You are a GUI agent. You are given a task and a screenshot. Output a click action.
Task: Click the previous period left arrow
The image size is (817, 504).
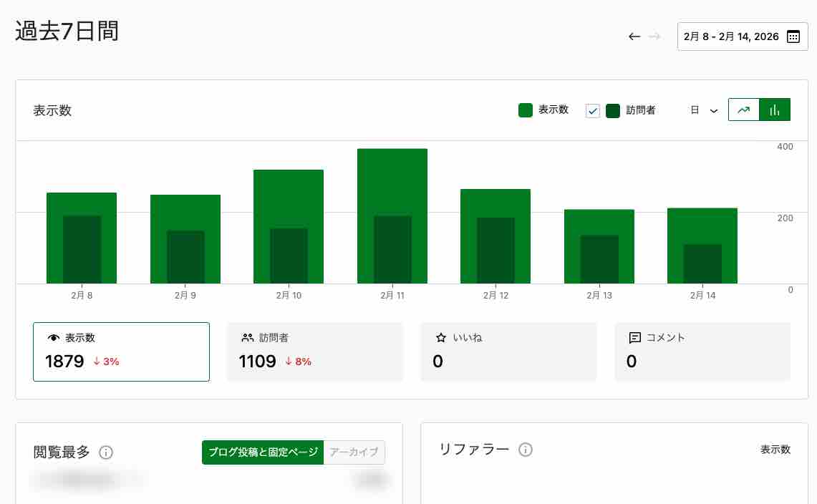[x=634, y=37]
